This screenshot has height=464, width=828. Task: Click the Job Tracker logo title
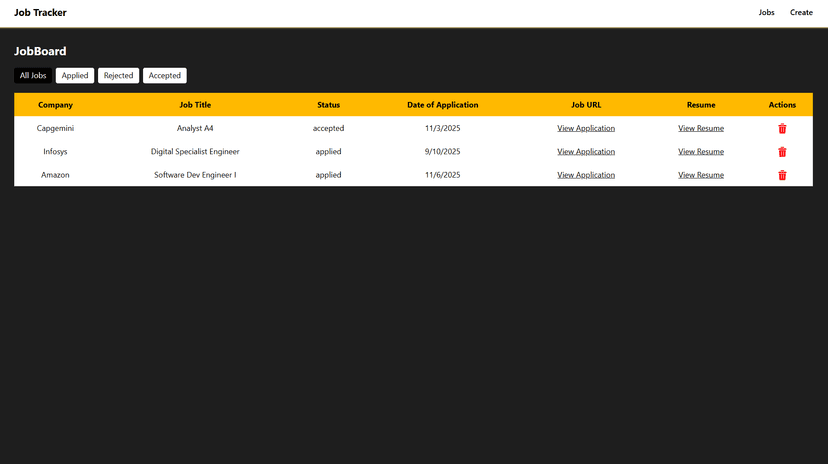pyautogui.click(x=40, y=12)
